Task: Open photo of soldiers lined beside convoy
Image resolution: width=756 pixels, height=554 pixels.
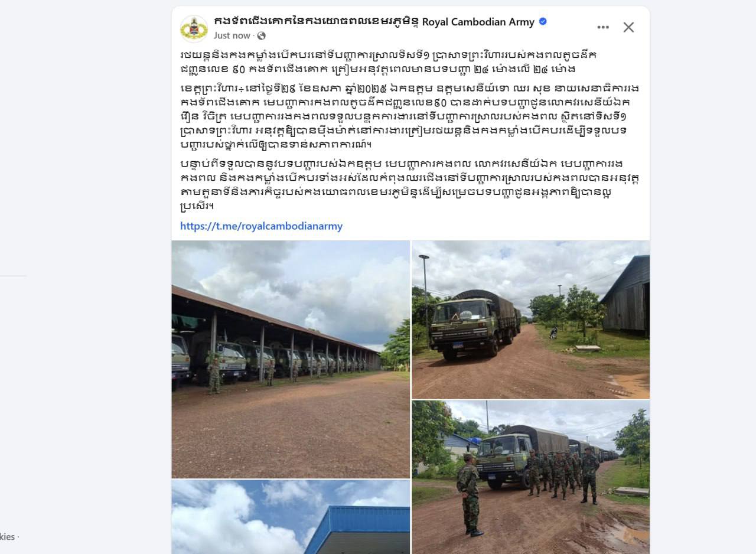Action: tap(530, 477)
